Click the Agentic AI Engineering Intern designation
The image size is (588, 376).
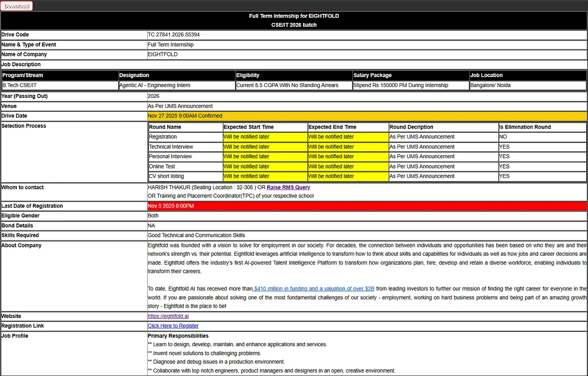(x=155, y=85)
